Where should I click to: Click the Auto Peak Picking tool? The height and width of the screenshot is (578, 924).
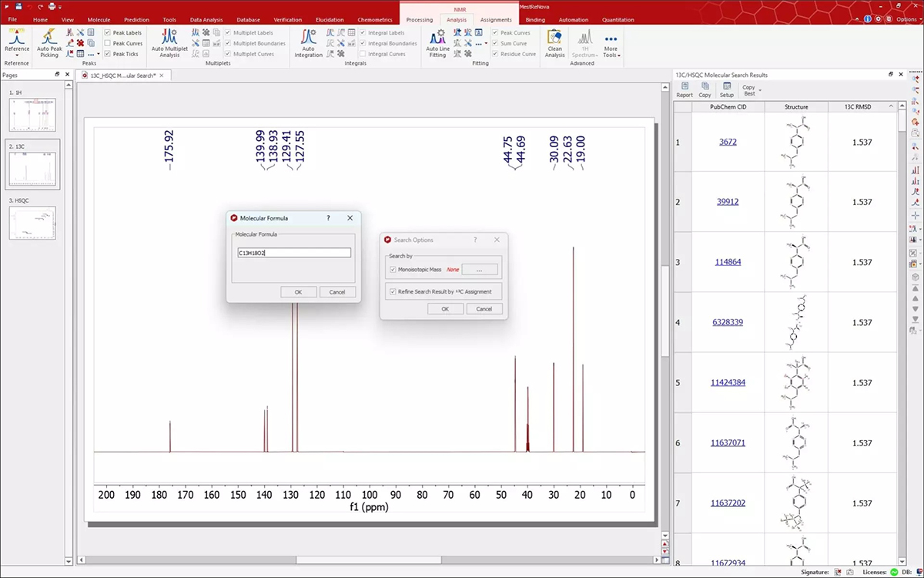pyautogui.click(x=49, y=42)
